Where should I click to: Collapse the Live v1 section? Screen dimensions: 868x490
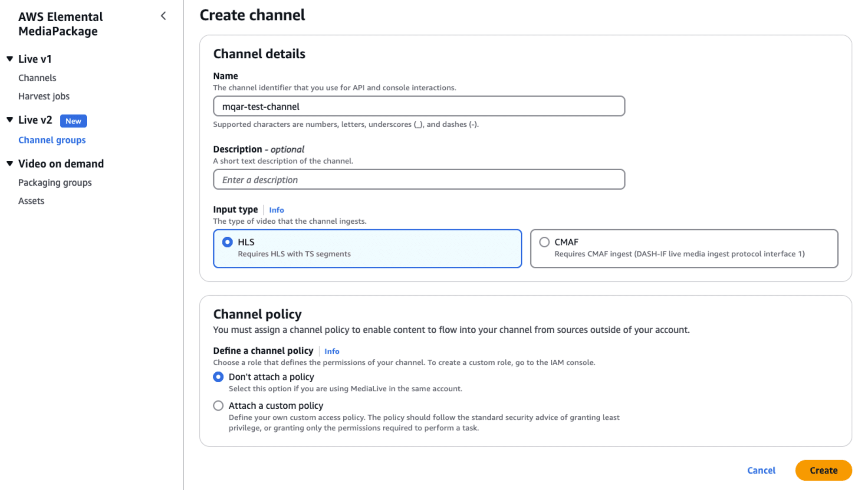click(x=10, y=59)
